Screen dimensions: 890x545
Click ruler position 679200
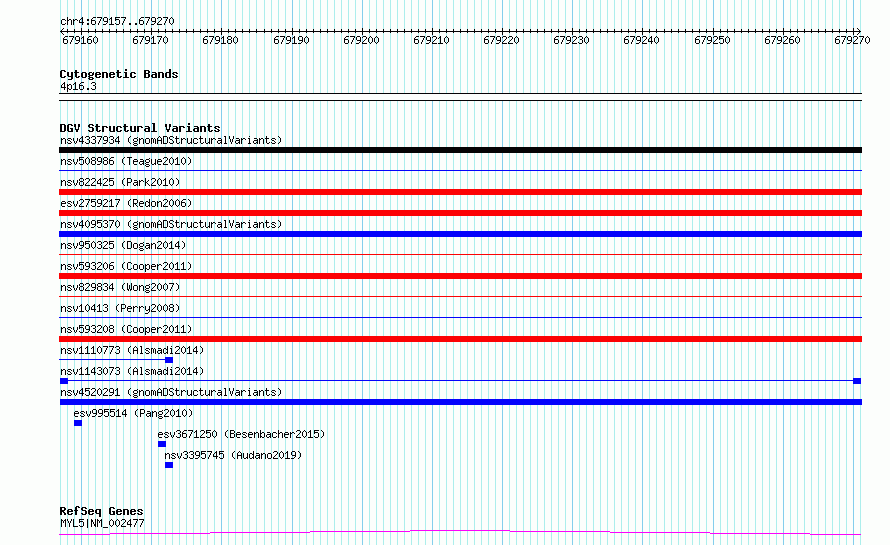pos(361,40)
